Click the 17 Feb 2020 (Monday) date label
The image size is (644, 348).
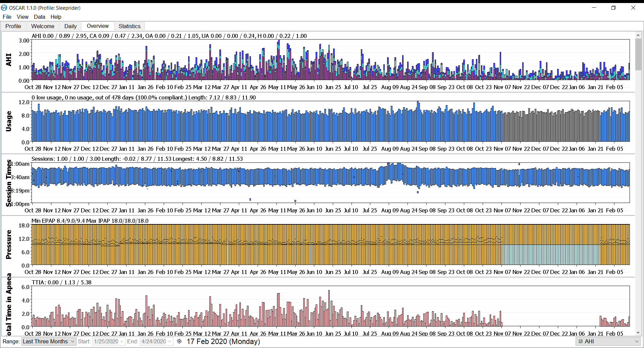coord(223,341)
